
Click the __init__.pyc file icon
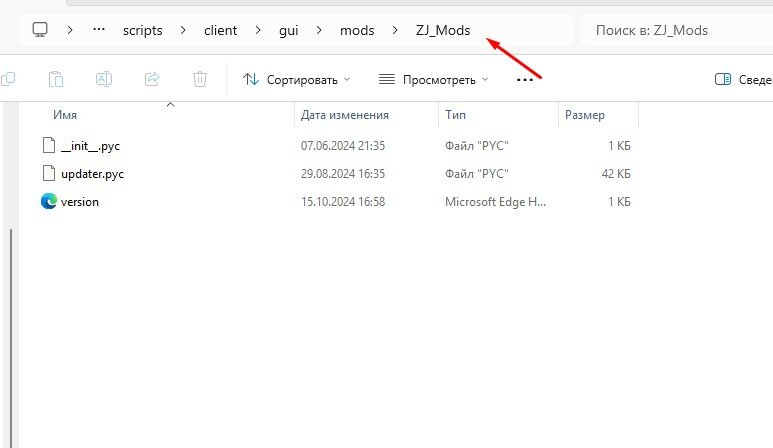[x=49, y=145]
